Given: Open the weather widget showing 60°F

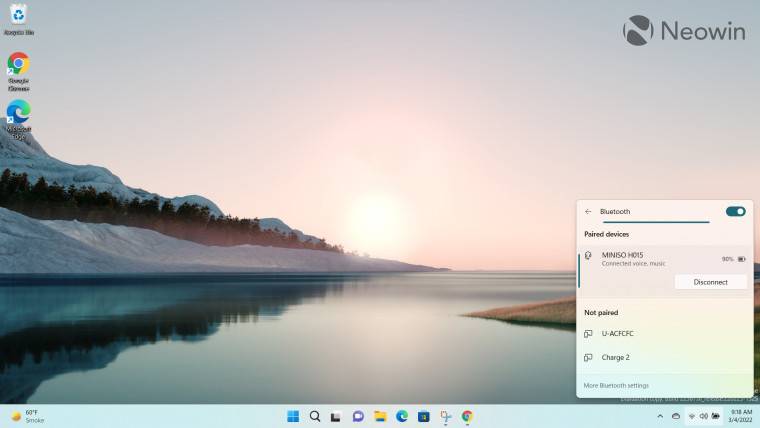Looking at the screenshot, I should click(28, 416).
